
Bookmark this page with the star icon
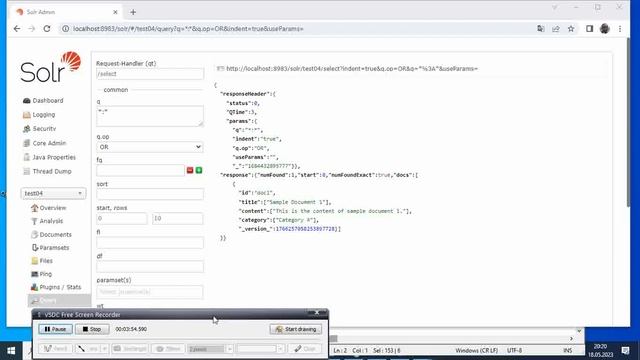tap(571, 29)
